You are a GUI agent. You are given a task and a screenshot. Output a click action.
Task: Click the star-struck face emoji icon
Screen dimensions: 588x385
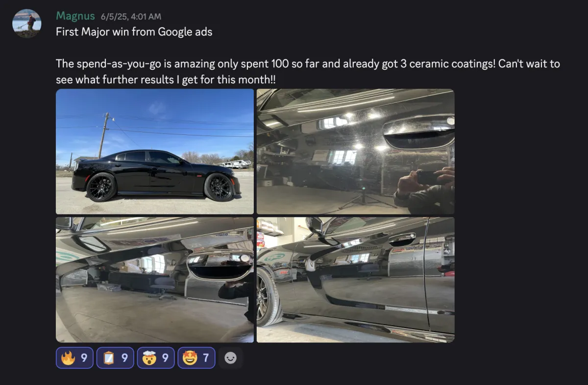190,358
